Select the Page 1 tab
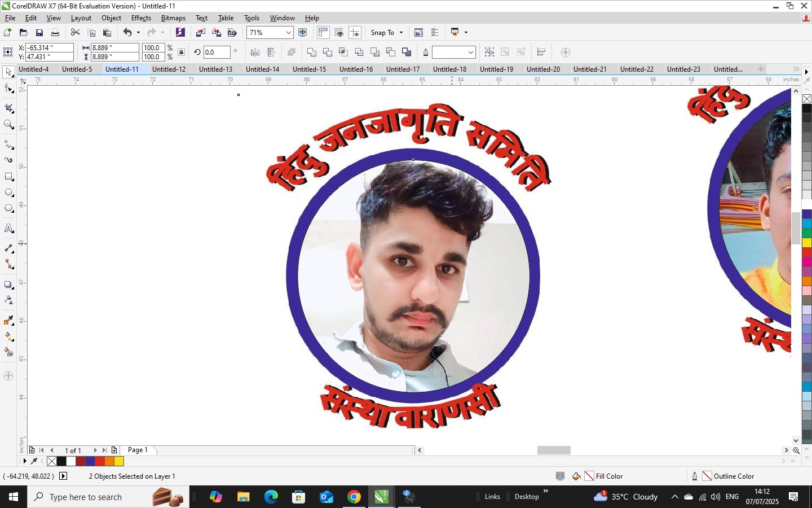The image size is (812, 508). [138, 450]
